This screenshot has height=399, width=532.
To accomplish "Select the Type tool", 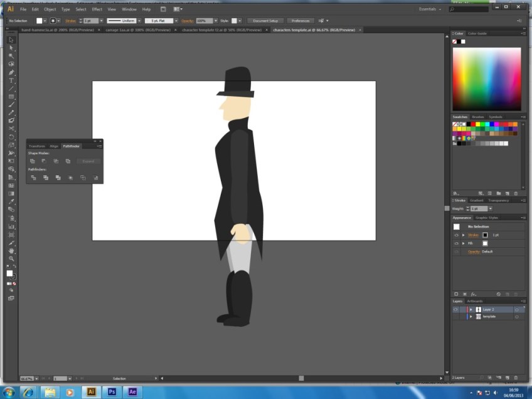I will tap(11, 80).
